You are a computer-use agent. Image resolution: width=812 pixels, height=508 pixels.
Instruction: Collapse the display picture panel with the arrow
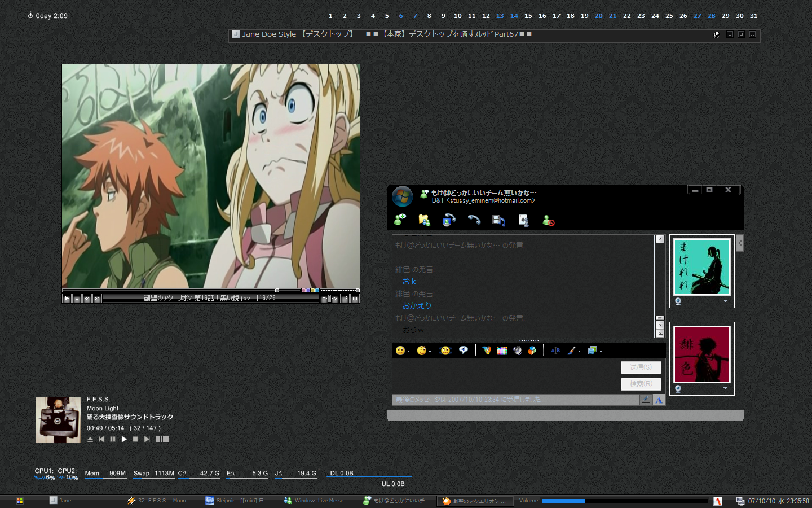click(x=740, y=243)
